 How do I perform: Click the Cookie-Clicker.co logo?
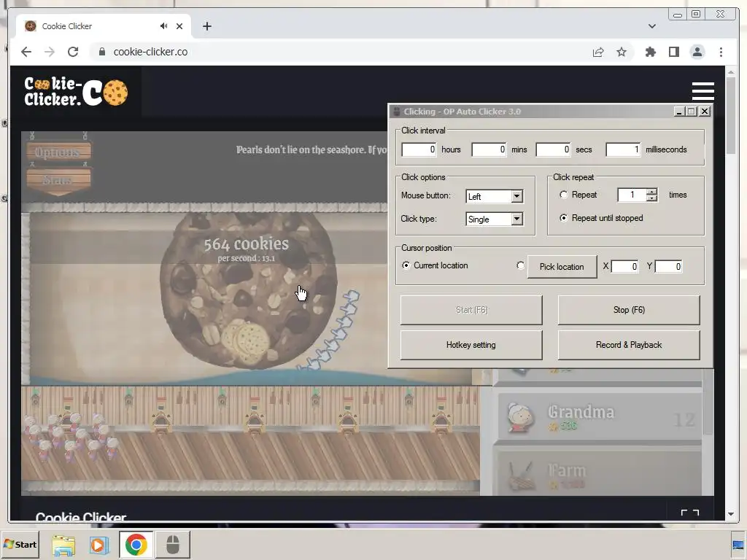point(76,91)
